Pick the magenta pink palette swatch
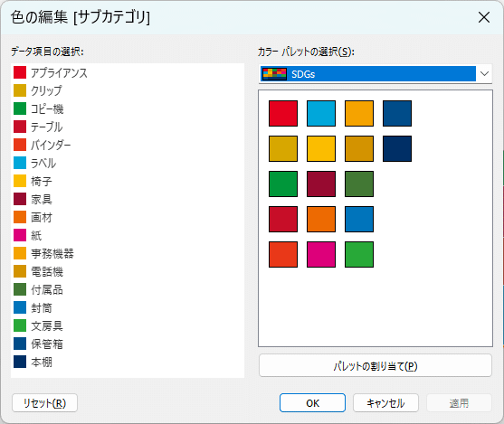This screenshot has height=424, width=504. click(x=321, y=255)
